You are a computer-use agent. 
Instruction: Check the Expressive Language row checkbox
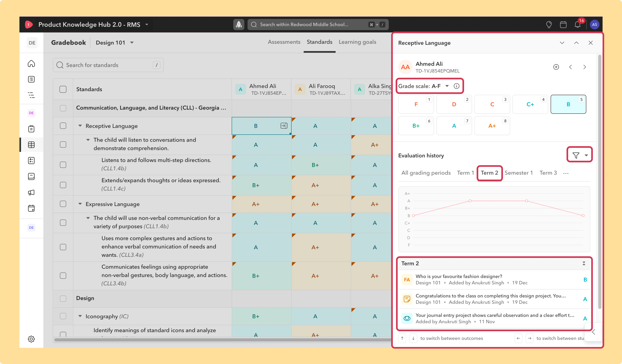pyautogui.click(x=63, y=204)
